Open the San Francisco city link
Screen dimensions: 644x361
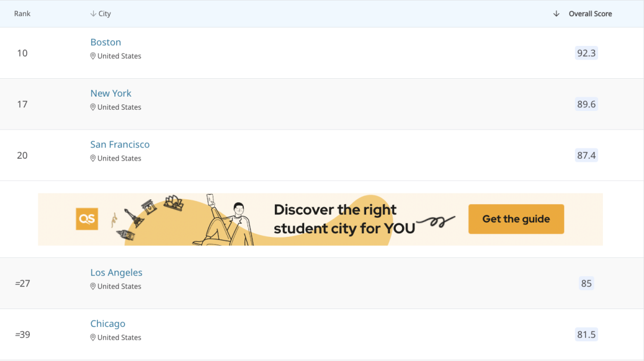pyautogui.click(x=120, y=144)
